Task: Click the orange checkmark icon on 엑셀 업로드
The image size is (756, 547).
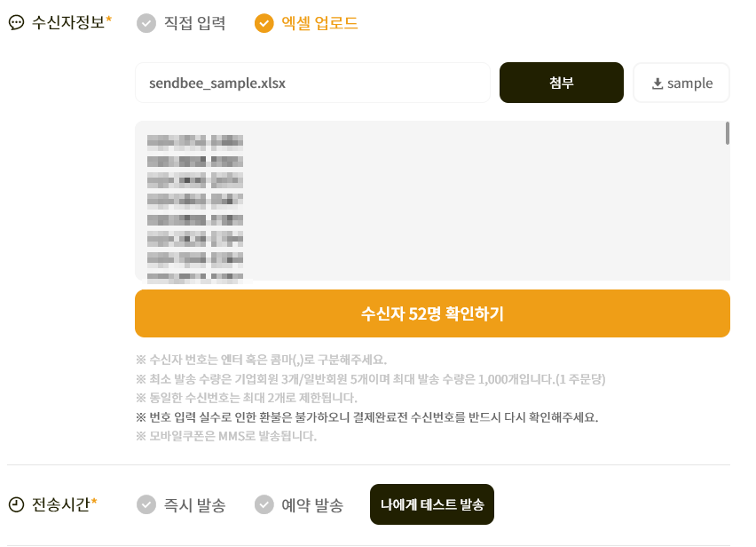Action: click(x=264, y=25)
